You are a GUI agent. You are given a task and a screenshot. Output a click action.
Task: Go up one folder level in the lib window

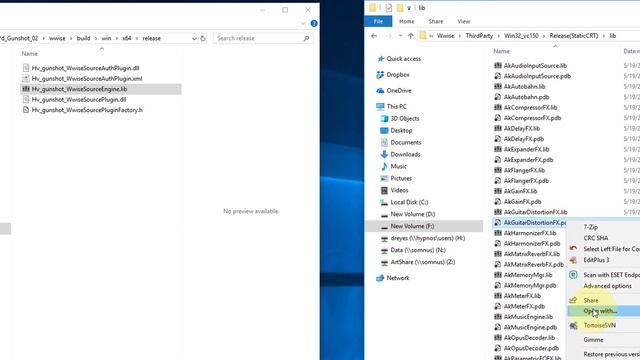[x=411, y=36]
